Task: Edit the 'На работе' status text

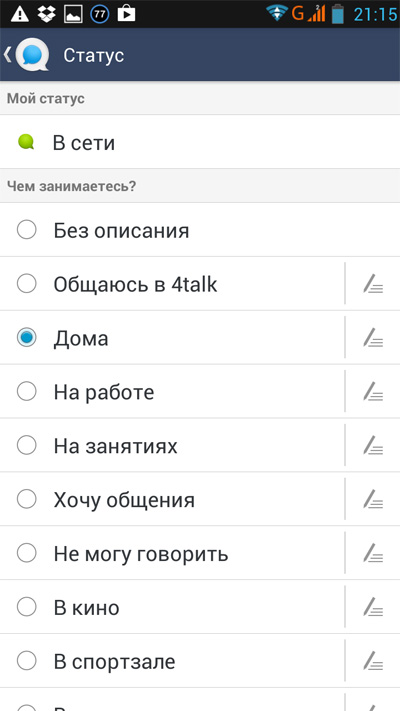Action: click(x=373, y=392)
